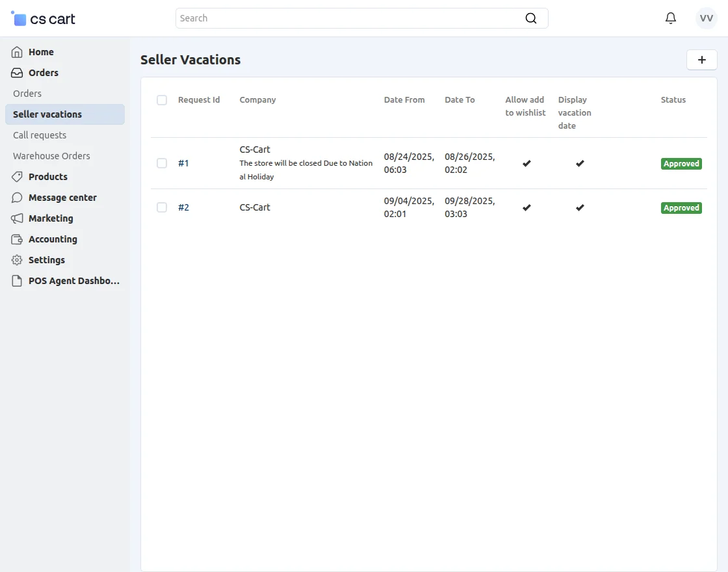728x572 pixels.
Task: Click the CS-Cart logo
Action: (x=44, y=19)
